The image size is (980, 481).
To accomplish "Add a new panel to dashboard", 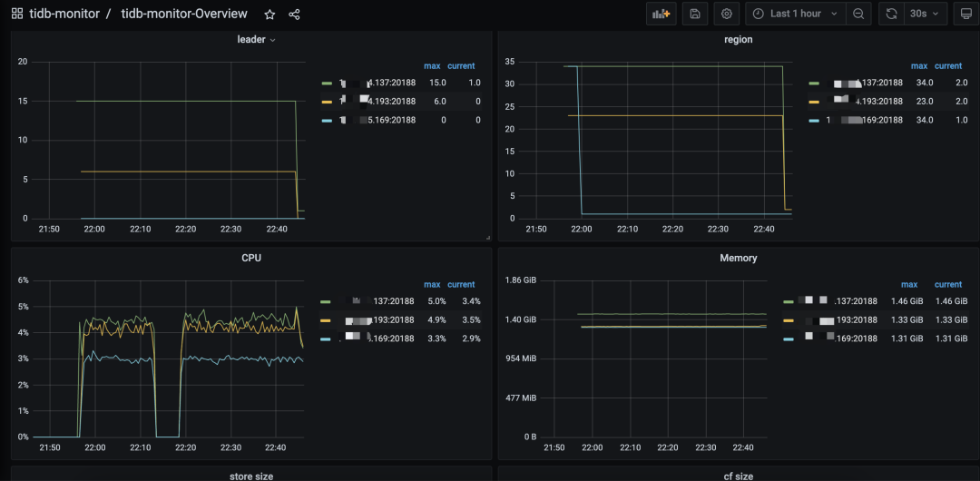I will coord(661,14).
